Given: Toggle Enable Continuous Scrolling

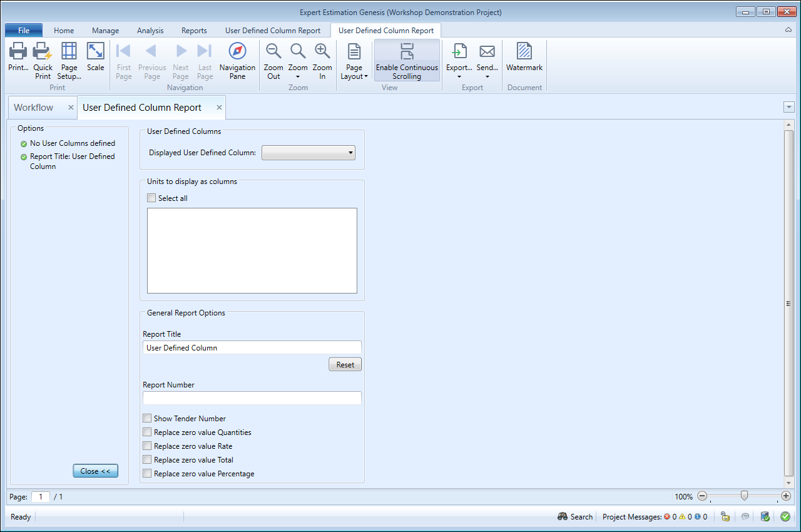Looking at the screenshot, I should coord(407,61).
